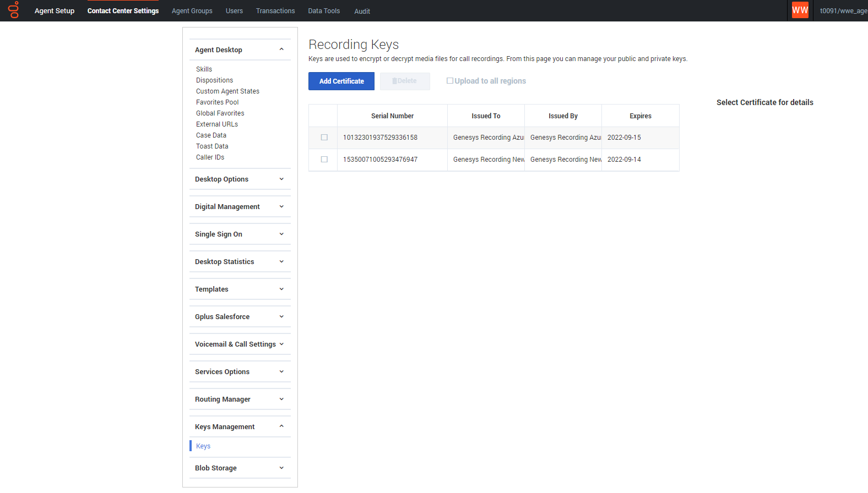Image resolution: width=868 pixels, height=493 pixels.
Task: Select the Keys item in sidebar
Action: point(203,446)
